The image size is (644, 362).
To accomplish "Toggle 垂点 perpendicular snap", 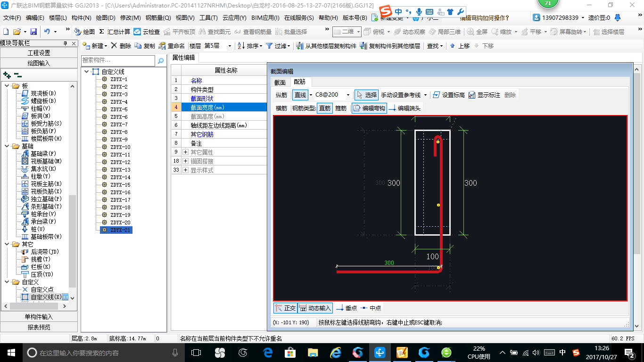I will 347,308.
